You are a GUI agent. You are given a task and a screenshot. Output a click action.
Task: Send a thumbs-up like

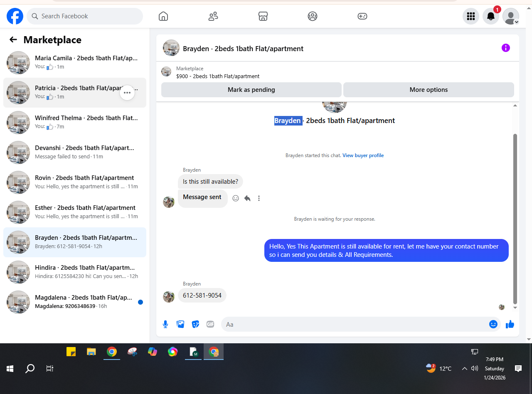[x=510, y=324]
